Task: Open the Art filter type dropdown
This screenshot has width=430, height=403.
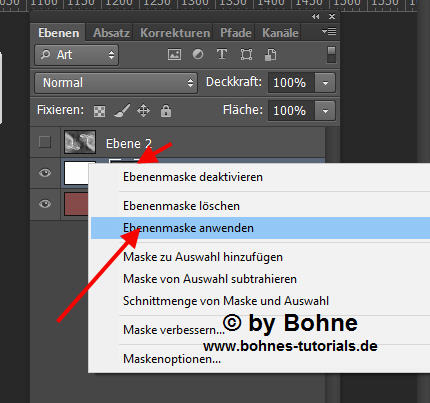Action: click(76, 55)
